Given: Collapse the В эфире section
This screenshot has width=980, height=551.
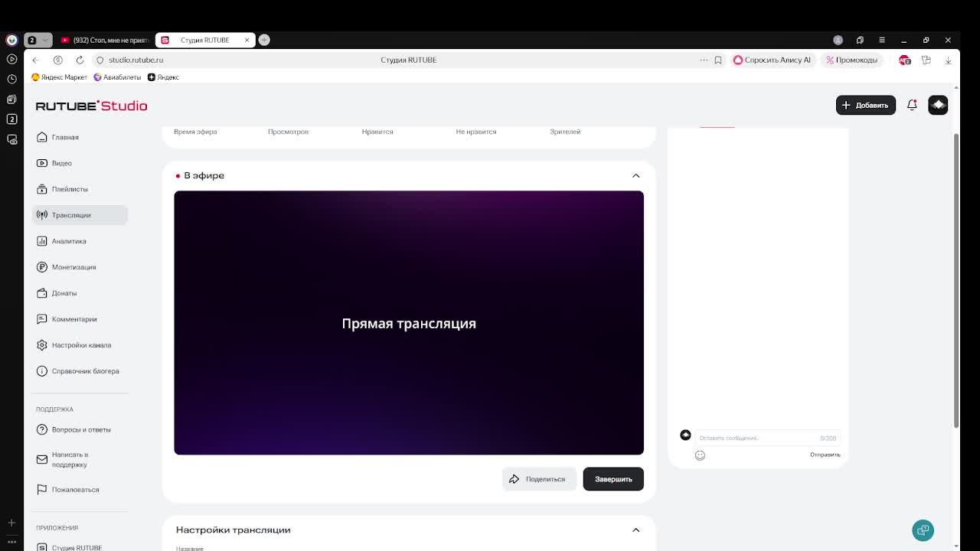Looking at the screenshot, I should pos(635,176).
